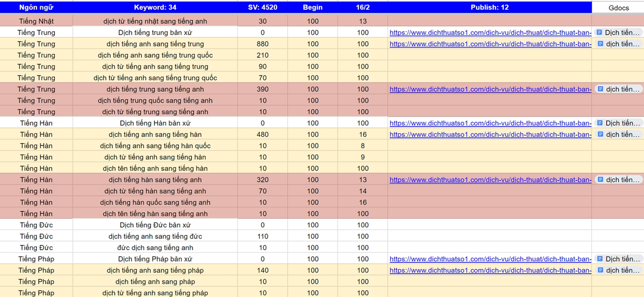The image size is (644, 297).
Task: Select the 'Ngôn ngữ' header cell
Action: pos(36,8)
